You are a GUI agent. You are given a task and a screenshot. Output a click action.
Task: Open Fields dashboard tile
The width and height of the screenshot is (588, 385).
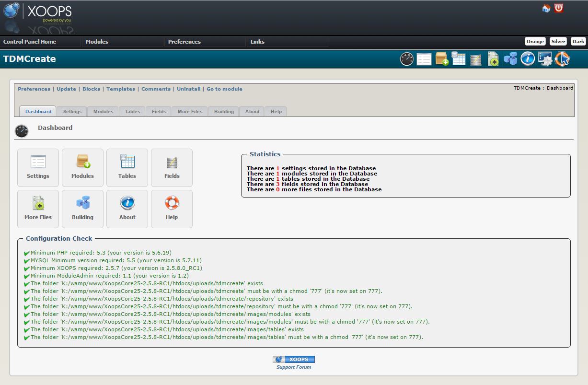tap(172, 167)
